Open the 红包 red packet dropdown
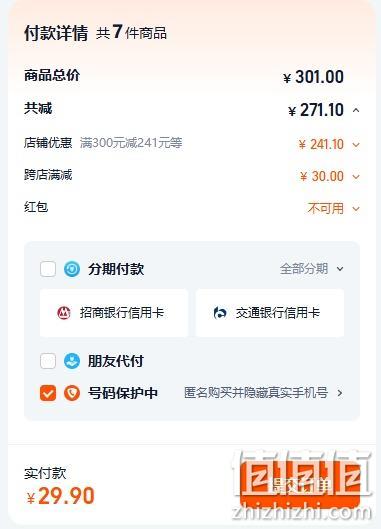 356,209
